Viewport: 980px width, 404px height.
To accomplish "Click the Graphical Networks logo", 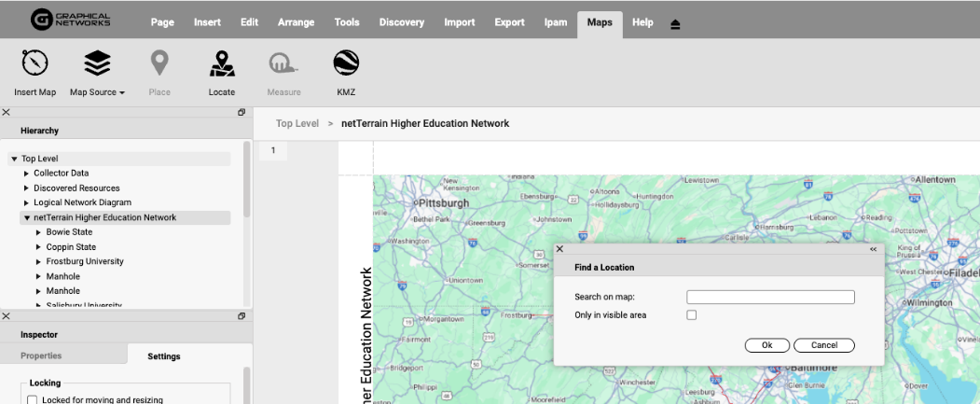I will tap(70, 19).
